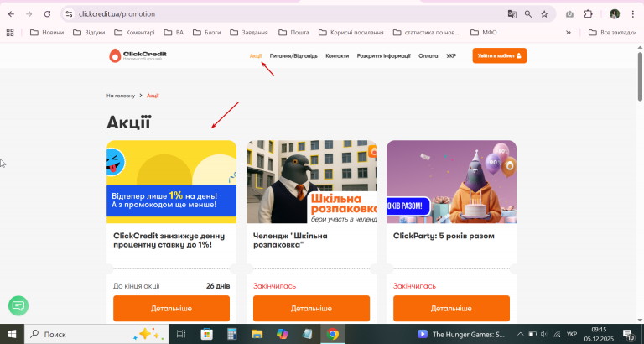Open the Все закладки folder
The width and height of the screenshot is (644, 344).
[612, 32]
